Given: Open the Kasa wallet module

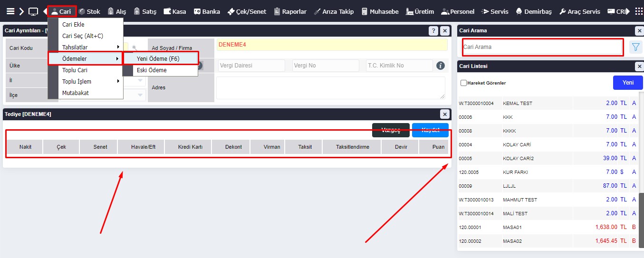Looking at the screenshot, I should pyautogui.click(x=174, y=11).
